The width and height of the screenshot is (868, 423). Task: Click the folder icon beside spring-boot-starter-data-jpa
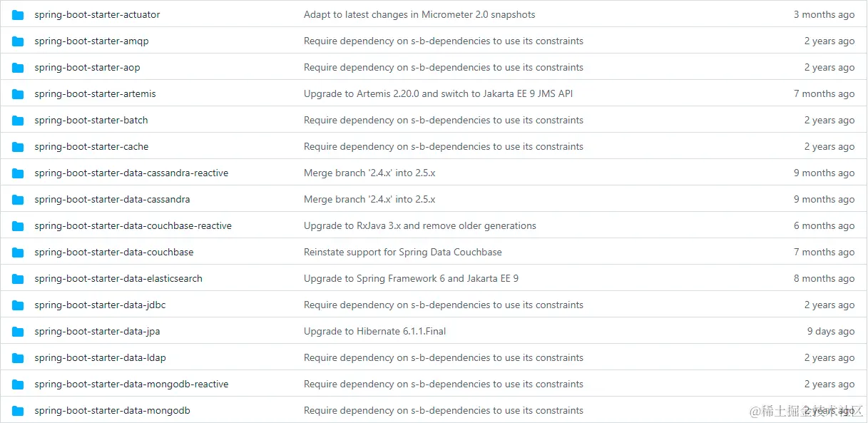18,332
